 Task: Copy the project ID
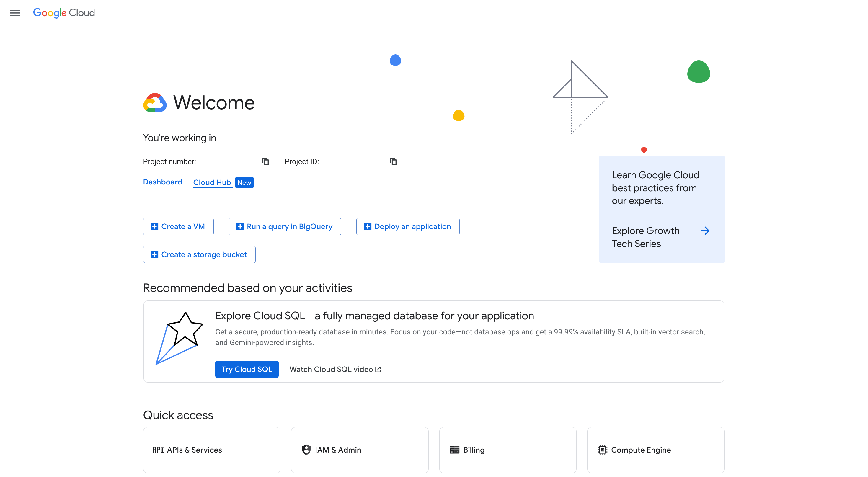pyautogui.click(x=393, y=161)
